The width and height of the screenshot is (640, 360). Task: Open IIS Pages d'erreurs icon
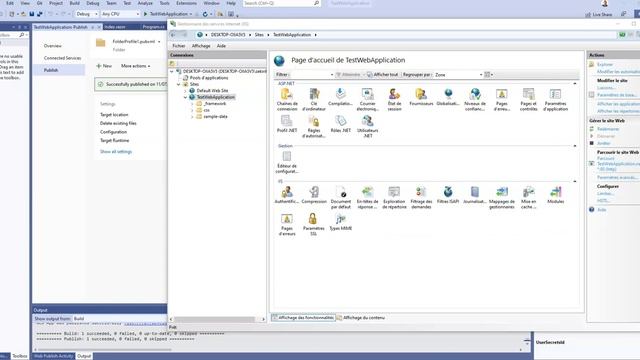click(x=287, y=224)
